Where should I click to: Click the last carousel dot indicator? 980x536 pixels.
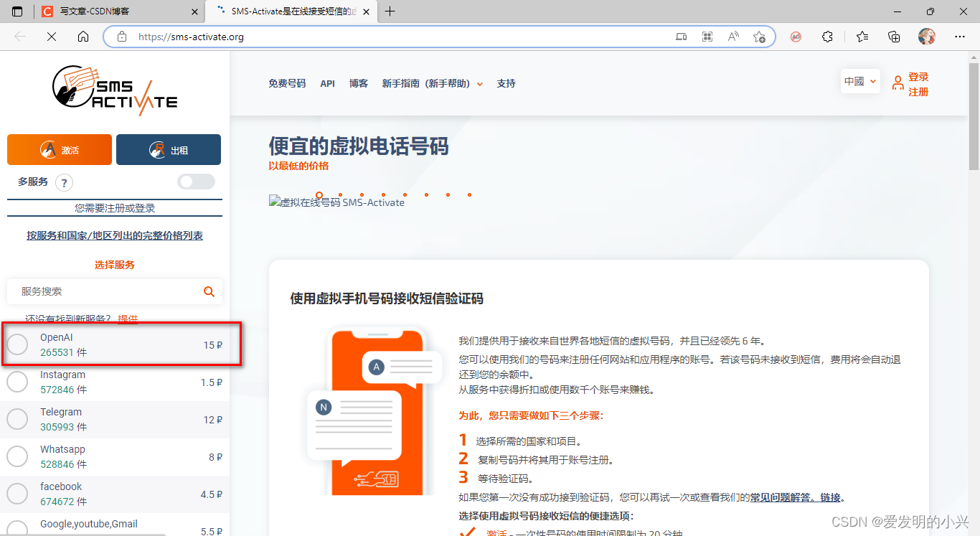[x=469, y=194]
